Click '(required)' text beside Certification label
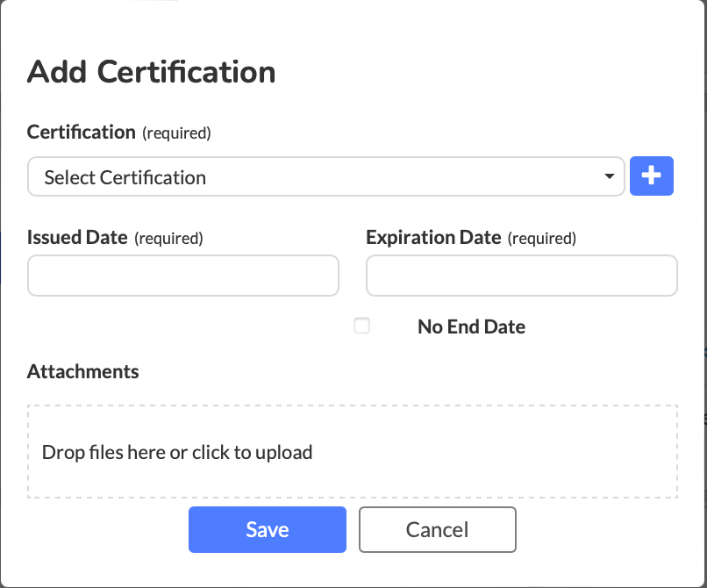707x588 pixels. click(x=176, y=134)
